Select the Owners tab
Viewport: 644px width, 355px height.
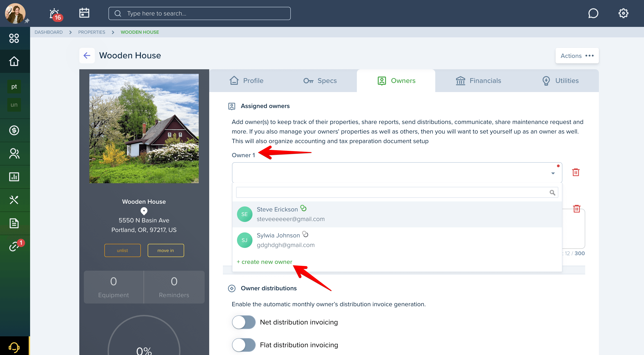coord(396,81)
